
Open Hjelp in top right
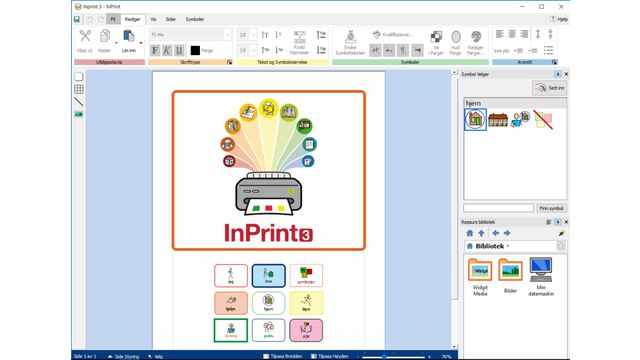click(559, 19)
